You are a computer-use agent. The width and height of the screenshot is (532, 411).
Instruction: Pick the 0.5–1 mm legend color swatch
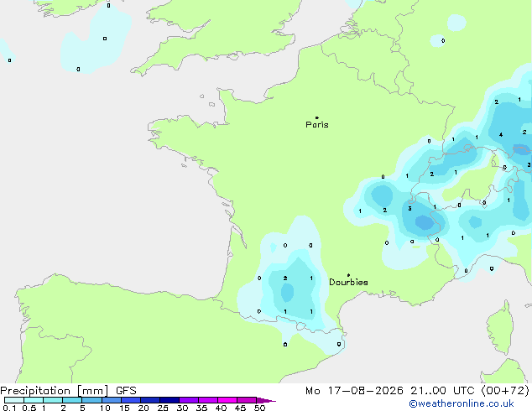click(x=34, y=400)
